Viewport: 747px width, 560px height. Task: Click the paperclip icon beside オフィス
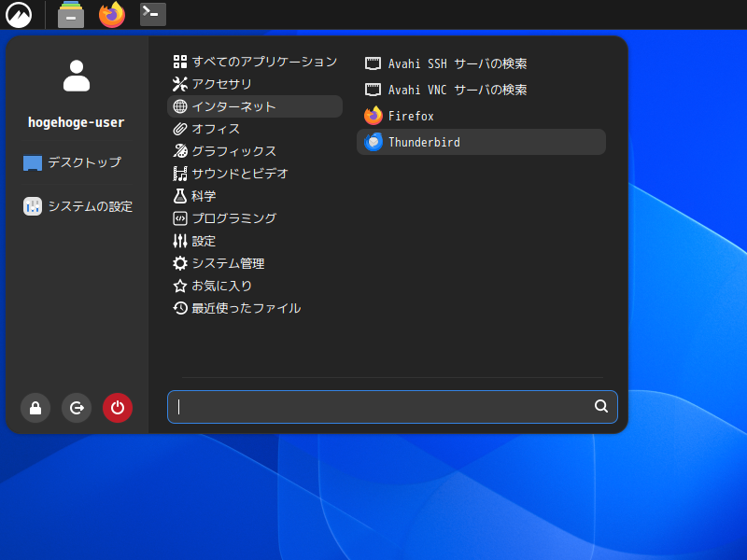[180, 129]
